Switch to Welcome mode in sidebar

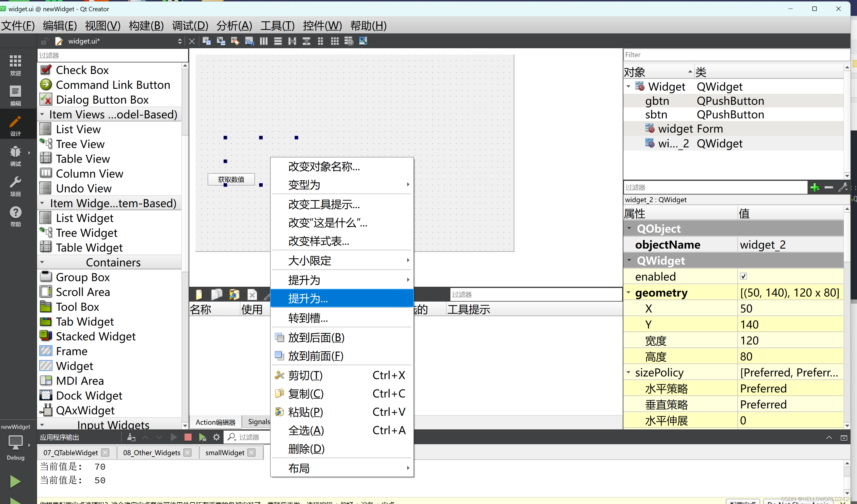[x=15, y=65]
